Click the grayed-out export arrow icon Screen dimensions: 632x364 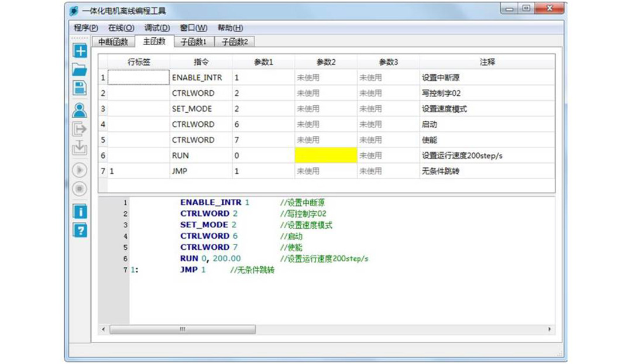pyautogui.click(x=80, y=129)
